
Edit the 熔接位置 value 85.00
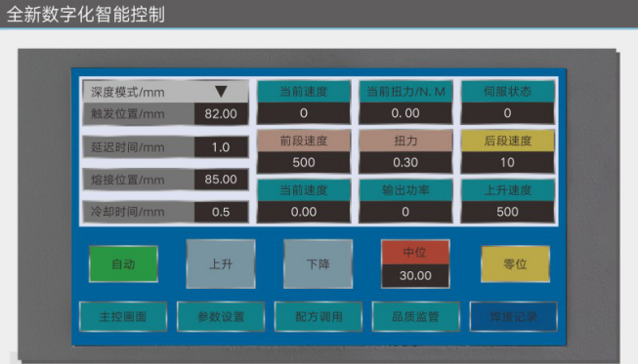[x=221, y=180]
